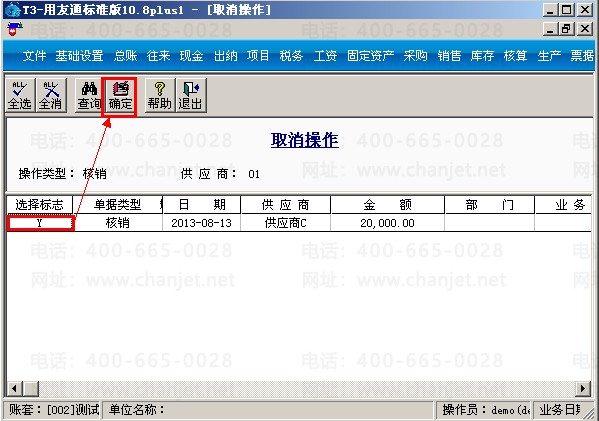Maximize the main T3 window
The height and width of the screenshot is (421, 599).
[x=567, y=10]
